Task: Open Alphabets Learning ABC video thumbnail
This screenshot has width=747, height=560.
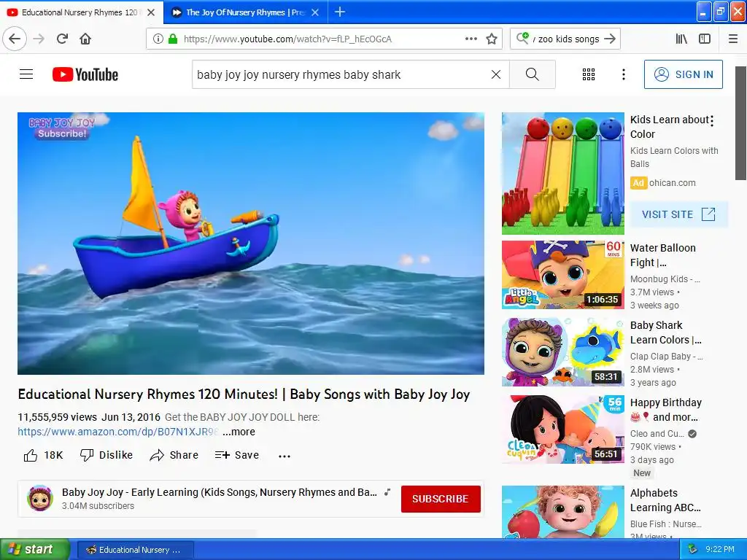Action: tap(562, 512)
